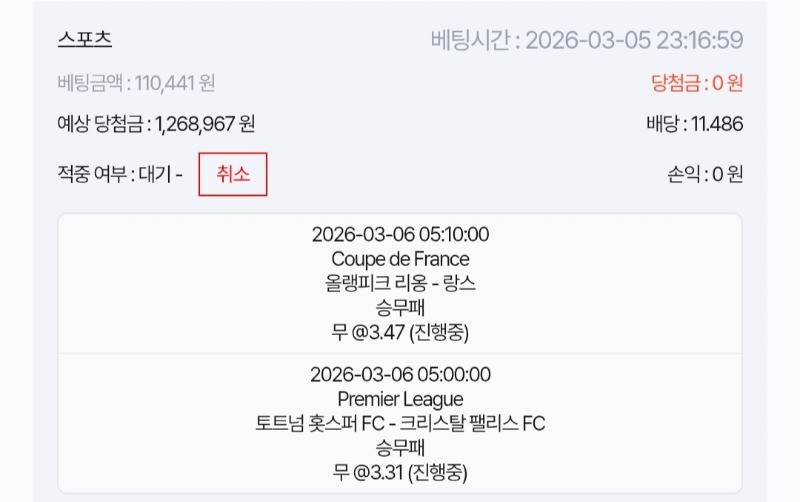Select the 베팅금액 110,441 원 text

(136, 83)
